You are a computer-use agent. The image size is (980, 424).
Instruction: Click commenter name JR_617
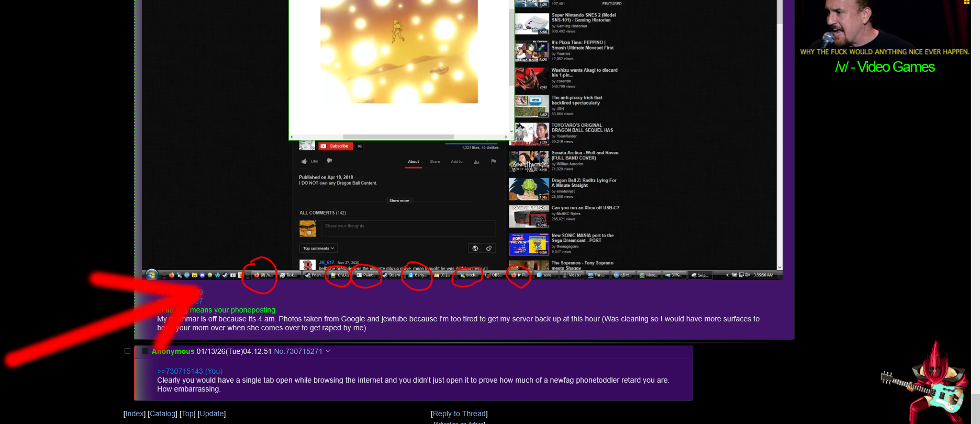click(x=327, y=262)
